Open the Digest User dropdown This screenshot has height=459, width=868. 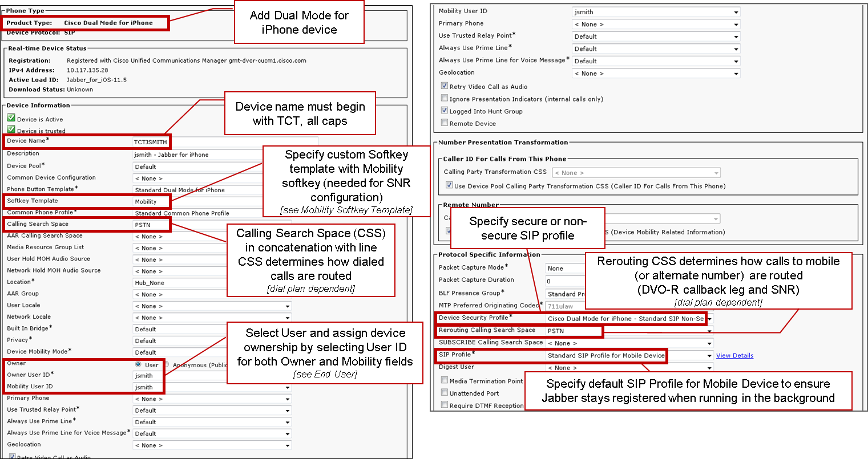[630, 368]
